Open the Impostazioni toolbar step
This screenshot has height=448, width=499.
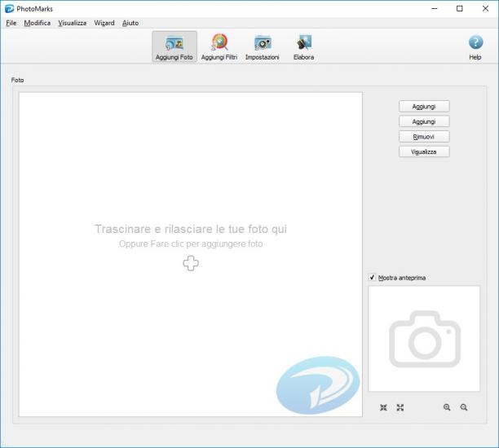tap(263, 46)
